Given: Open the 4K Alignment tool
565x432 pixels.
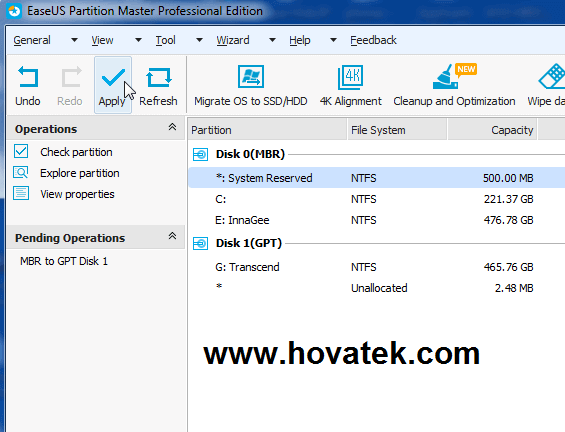Looking at the screenshot, I should point(351,85).
